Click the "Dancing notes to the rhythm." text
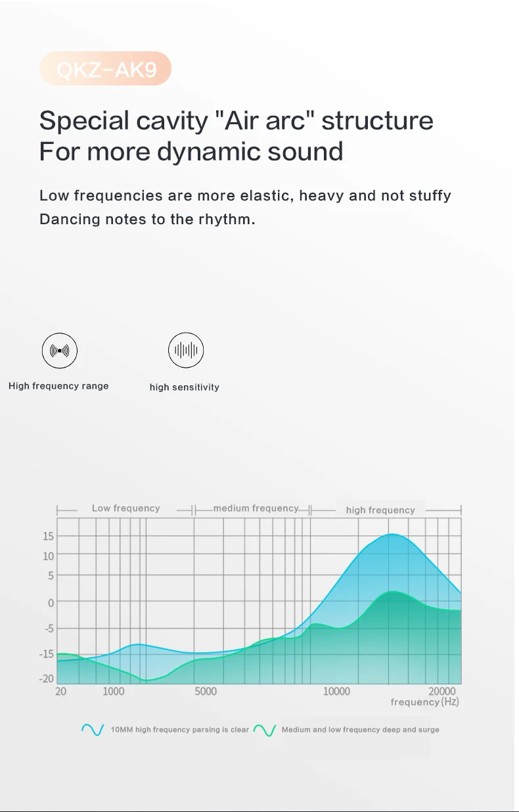The height and width of the screenshot is (812, 519). pos(147,219)
